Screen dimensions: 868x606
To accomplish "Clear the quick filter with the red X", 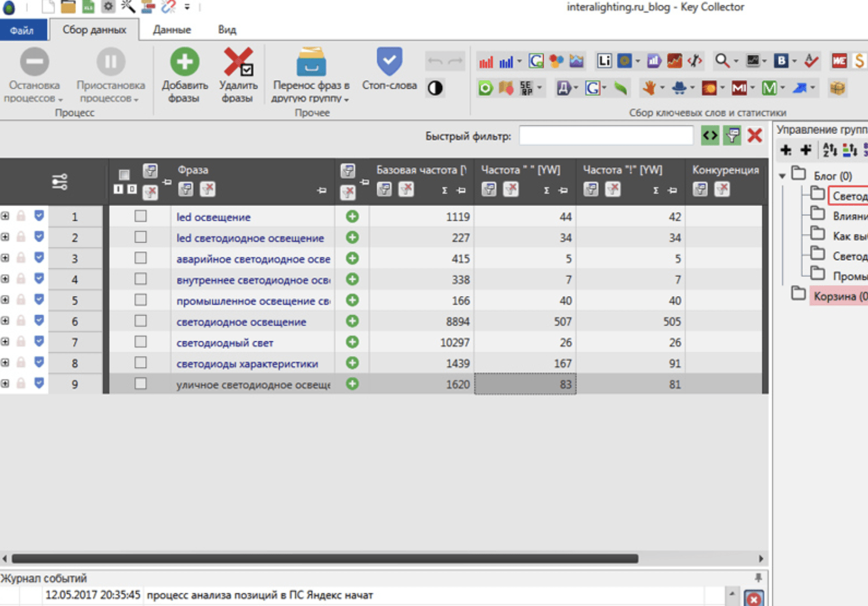I will pyautogui.click(x=755, y=136).
